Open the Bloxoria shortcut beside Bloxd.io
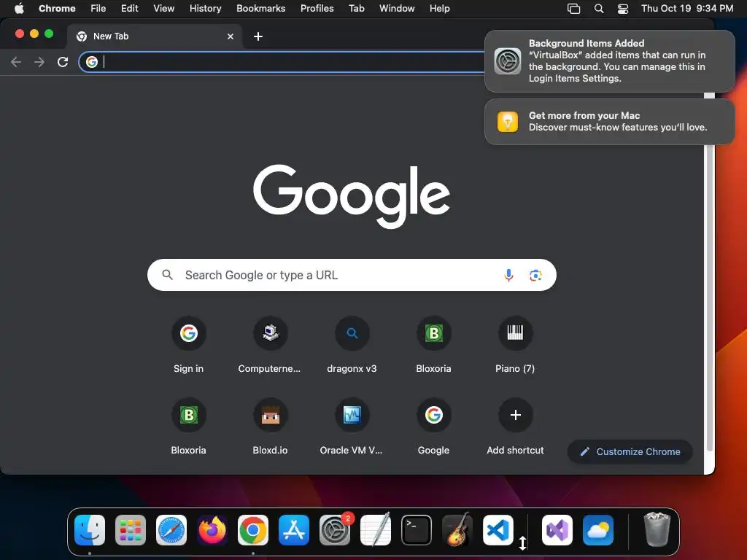The height and width of the screenshot is (560, 747). (189, 427)
